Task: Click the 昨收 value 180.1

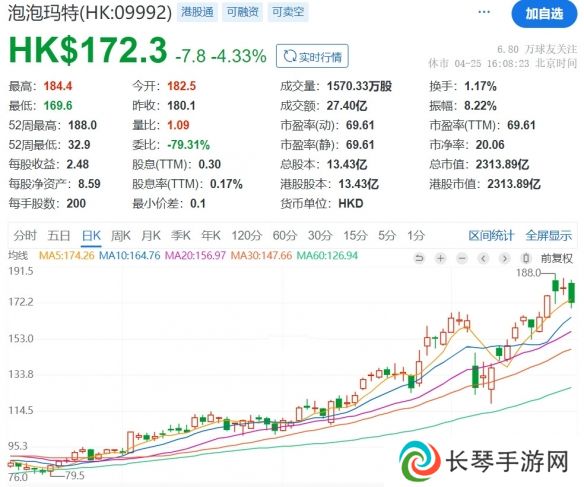Action: 181,105
